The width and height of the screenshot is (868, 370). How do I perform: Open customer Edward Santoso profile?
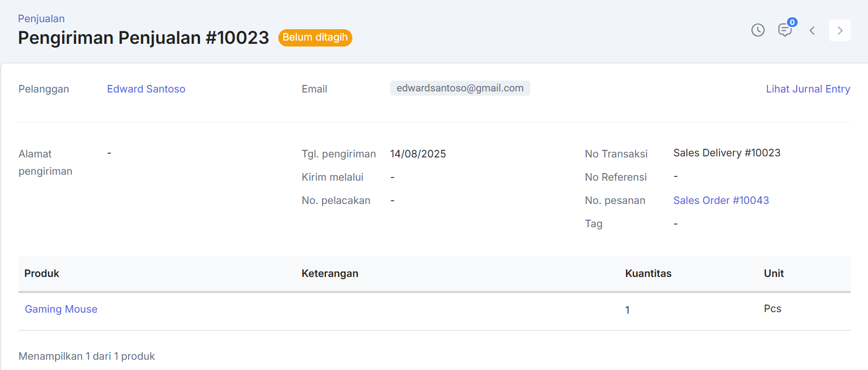coord(146,89)
